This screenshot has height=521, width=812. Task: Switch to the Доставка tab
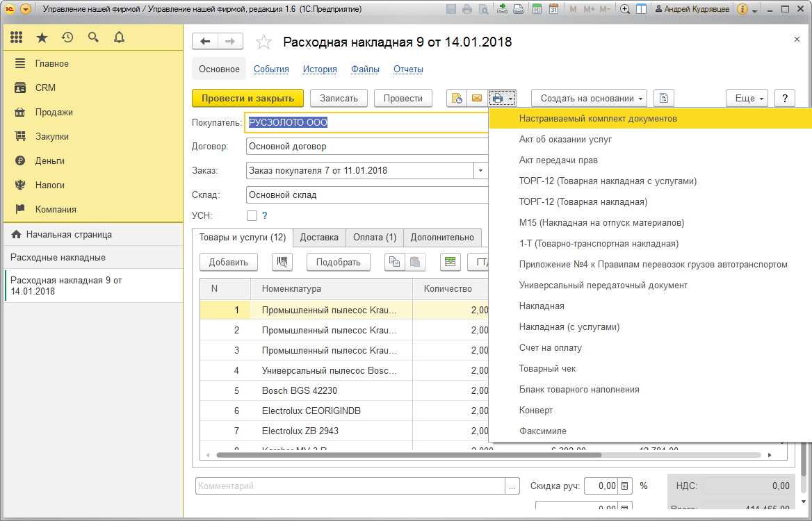[319, 238]
